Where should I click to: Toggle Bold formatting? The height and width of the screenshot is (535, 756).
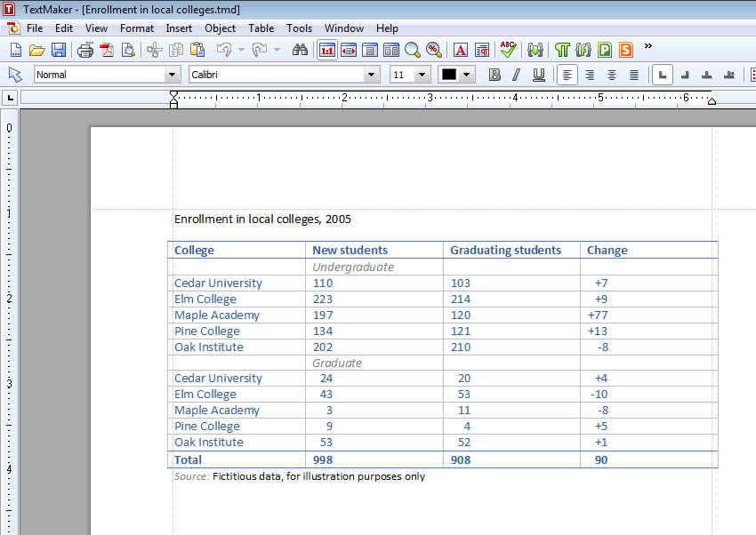click(495, 75)
